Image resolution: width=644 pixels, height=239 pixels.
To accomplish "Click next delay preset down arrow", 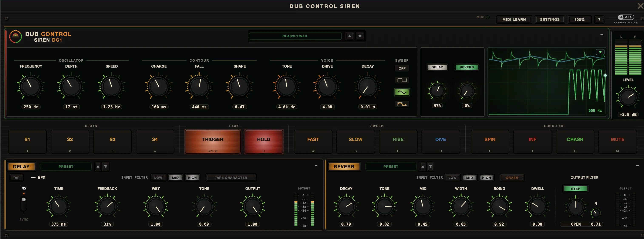I will coord(105,167).
